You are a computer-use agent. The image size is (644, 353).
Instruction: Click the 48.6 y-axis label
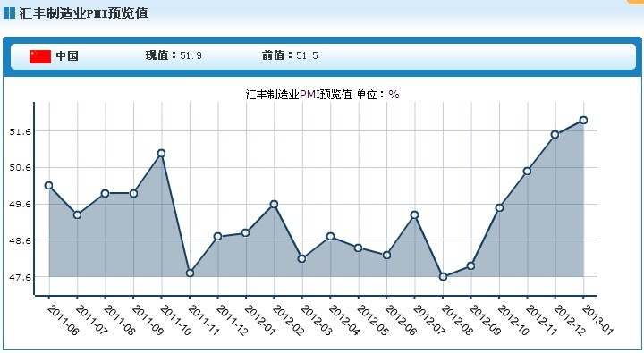[20, 240]
